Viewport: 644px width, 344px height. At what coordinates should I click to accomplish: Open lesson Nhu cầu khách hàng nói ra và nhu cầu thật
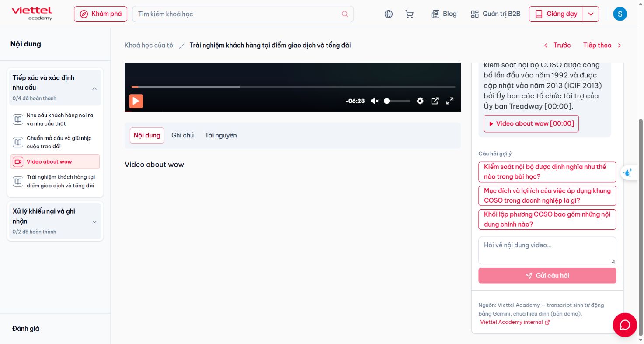pyautogui.click(x=55, y=119)
